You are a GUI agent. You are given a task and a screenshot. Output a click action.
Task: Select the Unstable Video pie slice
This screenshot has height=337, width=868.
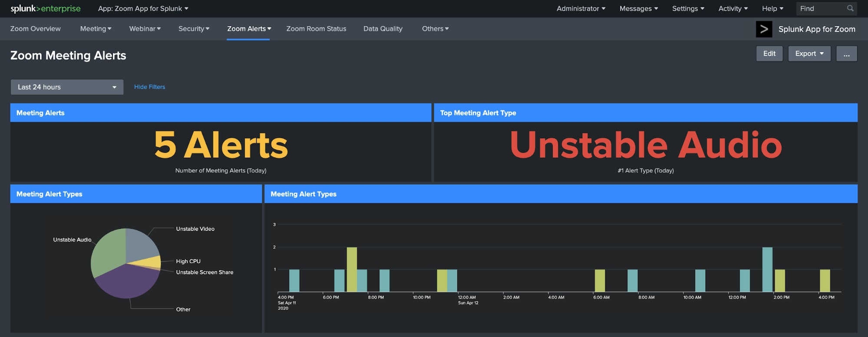click(x=141, y=245)
